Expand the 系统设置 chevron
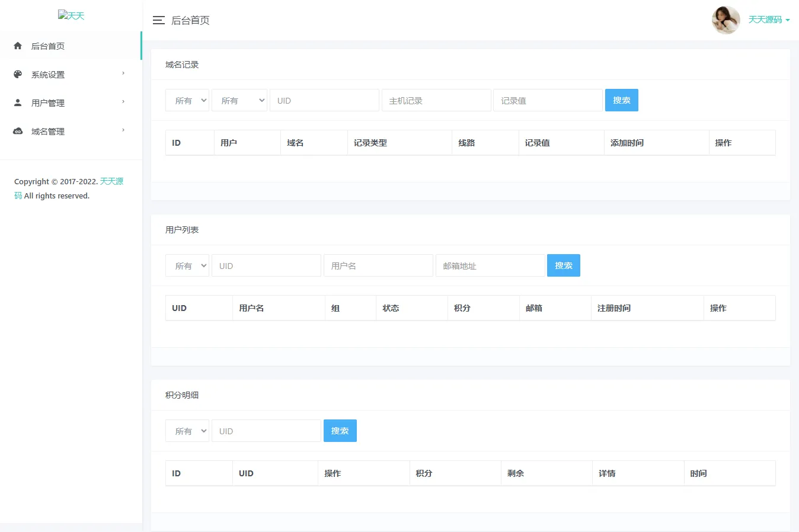799x532 pixels. click(x=123, y=73)
